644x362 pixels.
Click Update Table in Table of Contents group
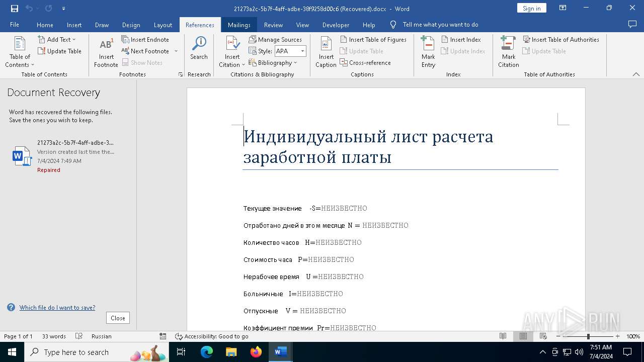click(59, 51)
